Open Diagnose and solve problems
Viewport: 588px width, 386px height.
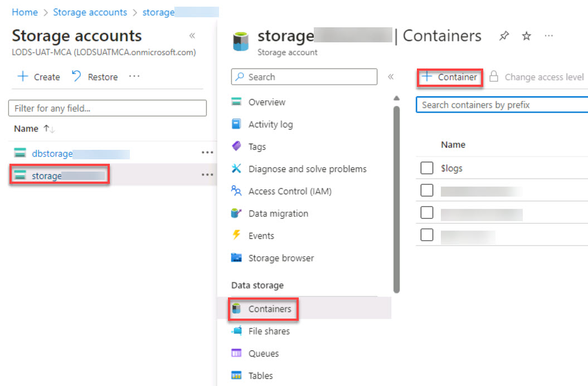pyautogui.click(x=307, y=169)
